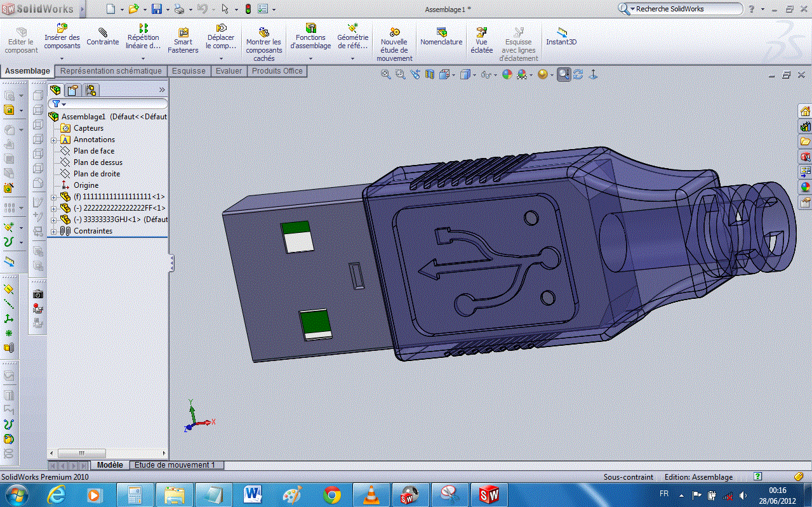Open the Représentation schématique tab
The image size is (812, 507).
click(111, 71)
